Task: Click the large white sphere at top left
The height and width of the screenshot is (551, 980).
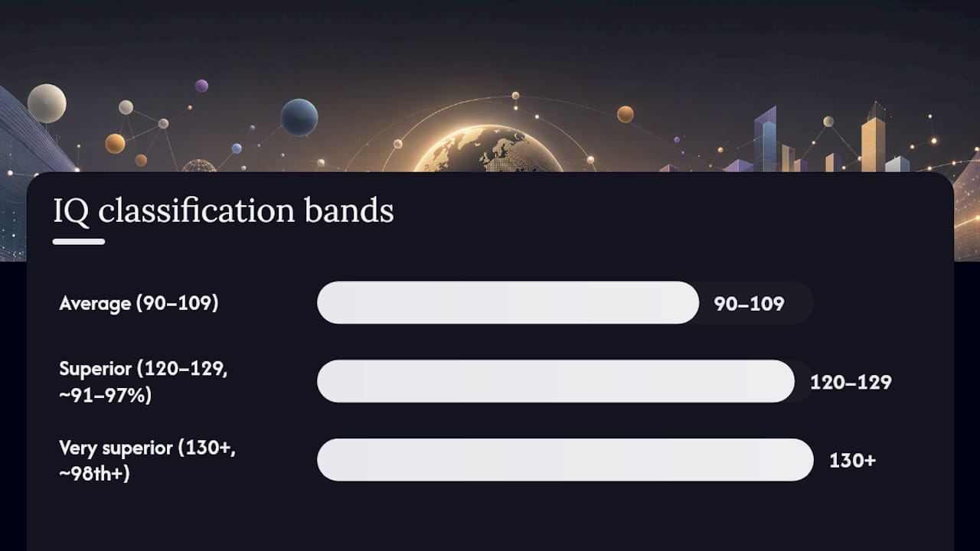Action: 47,103
